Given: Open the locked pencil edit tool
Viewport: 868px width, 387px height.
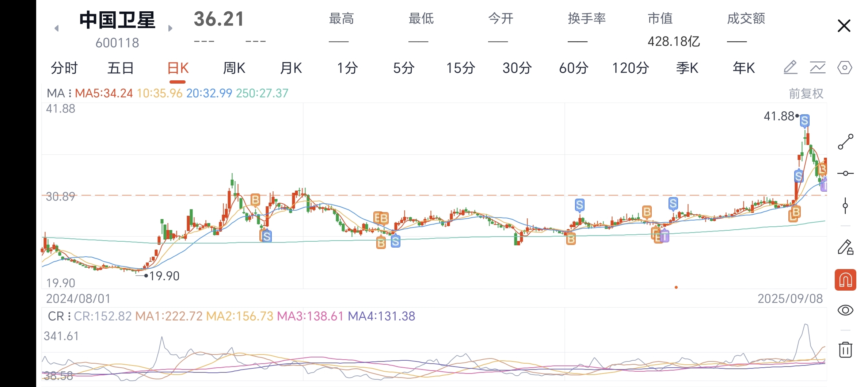Looking at the screenshot, I should pos(845,247).
